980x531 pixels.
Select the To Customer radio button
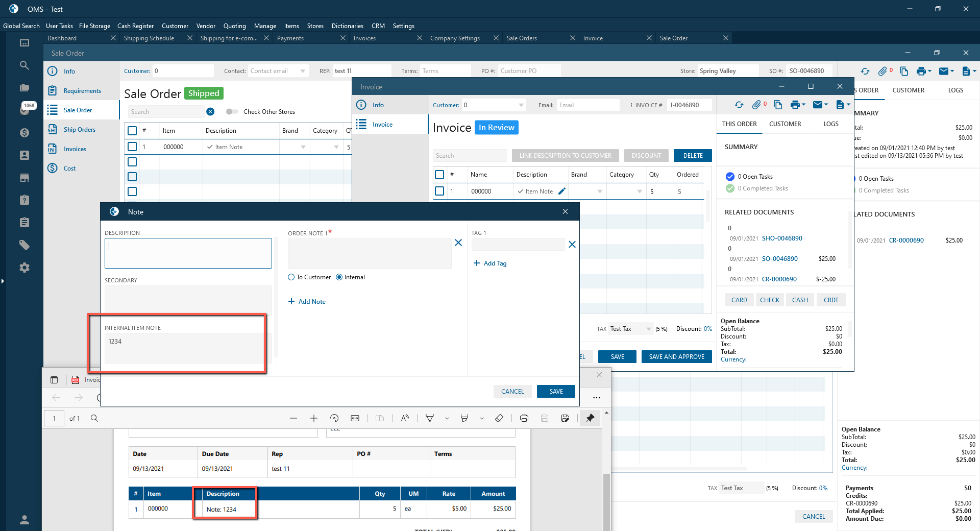pyautogui.click(x=291, y=277)
